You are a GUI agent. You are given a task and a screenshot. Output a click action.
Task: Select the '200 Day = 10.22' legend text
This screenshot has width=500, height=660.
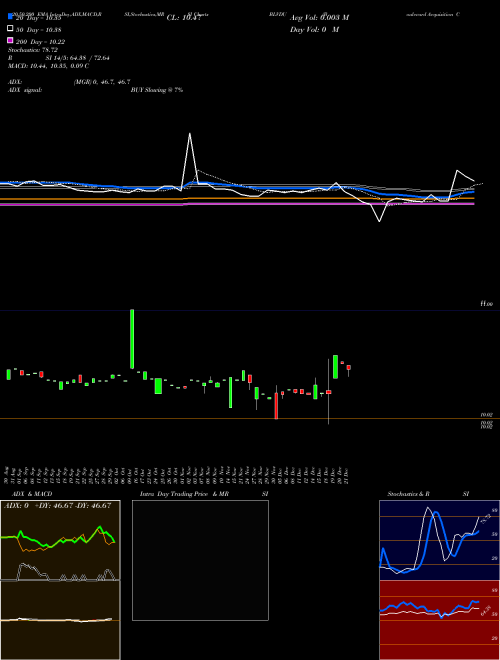40,42
